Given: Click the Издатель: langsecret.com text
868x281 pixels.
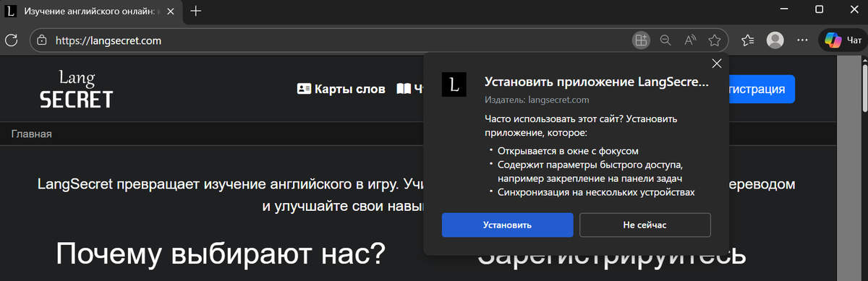Looking at the screenshot, I should (x=536, y=100).
